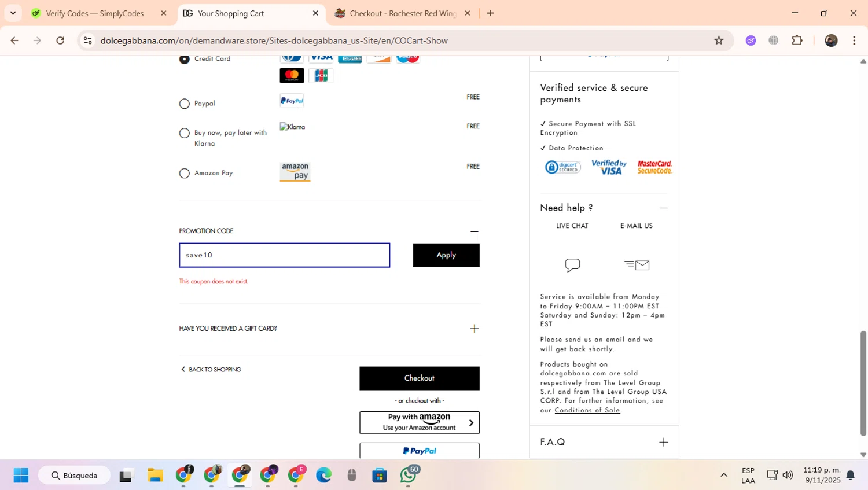Image resolution: width=868 pixels, height=490 pixels.
Task: Click the page vertical scrollbar thumb
Action: coord(863,383)
